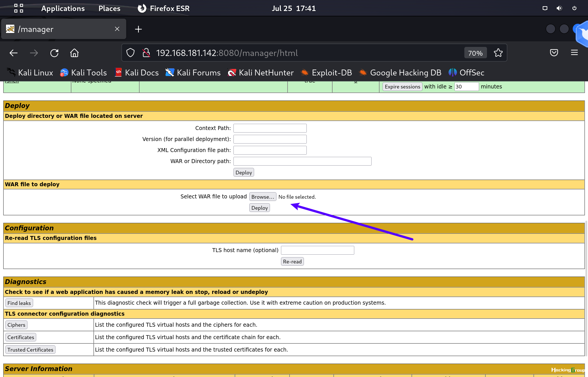Click the screen display tray icon
The image size is (588, 377).
pos(545,8)
